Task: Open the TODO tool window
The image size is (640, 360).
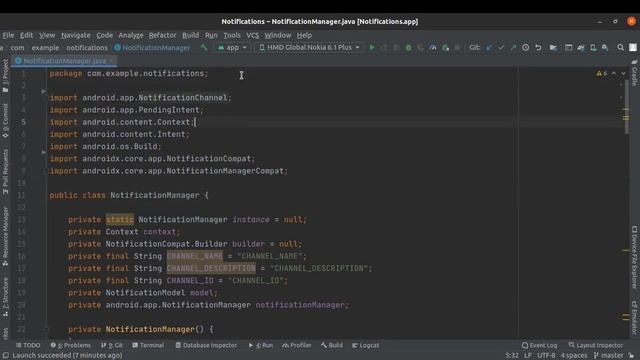Action: tap(28, 345)
